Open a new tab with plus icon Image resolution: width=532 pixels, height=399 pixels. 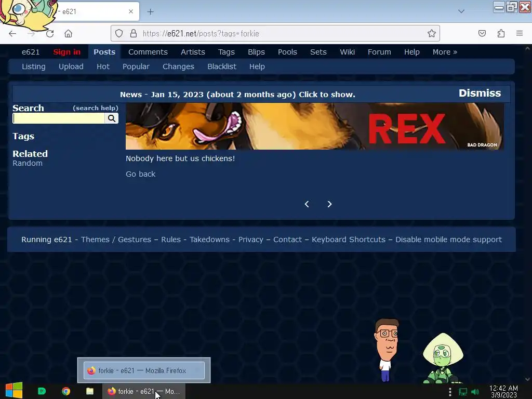pos(150,11)
